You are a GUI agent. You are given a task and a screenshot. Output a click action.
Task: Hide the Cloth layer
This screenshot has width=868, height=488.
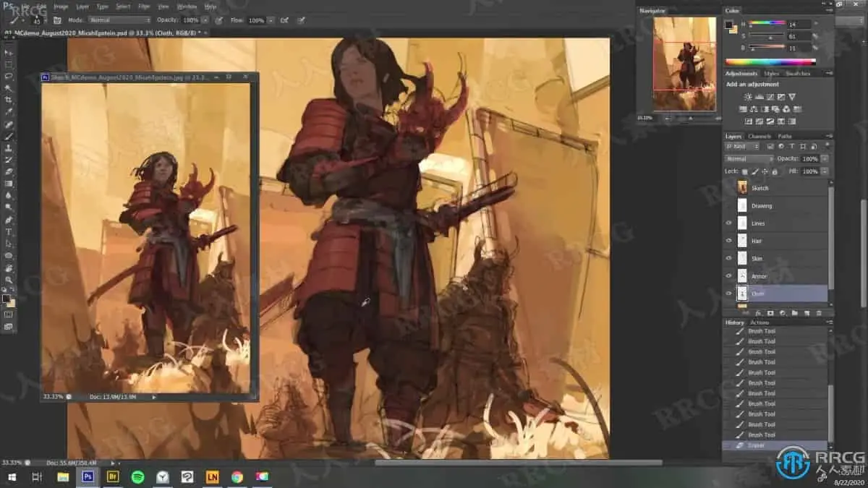pyautogui.click(x=729, y=294)
